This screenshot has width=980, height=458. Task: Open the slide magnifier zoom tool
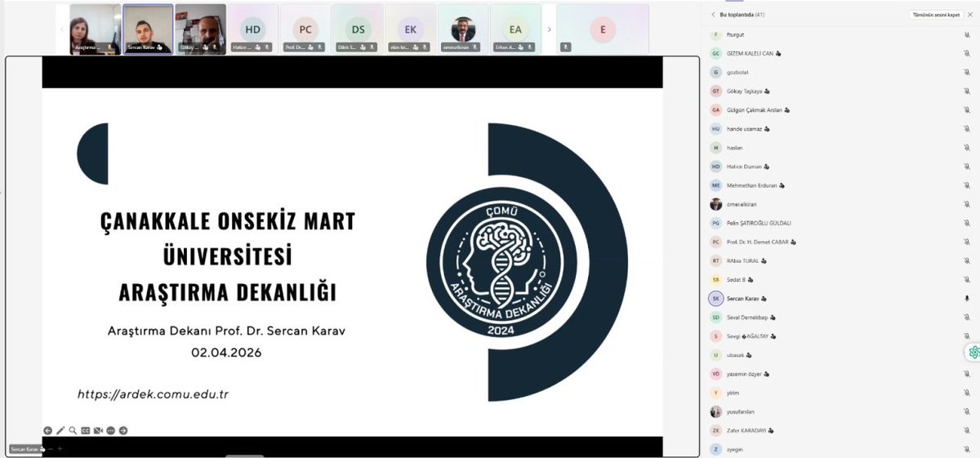tap(73, 430)
